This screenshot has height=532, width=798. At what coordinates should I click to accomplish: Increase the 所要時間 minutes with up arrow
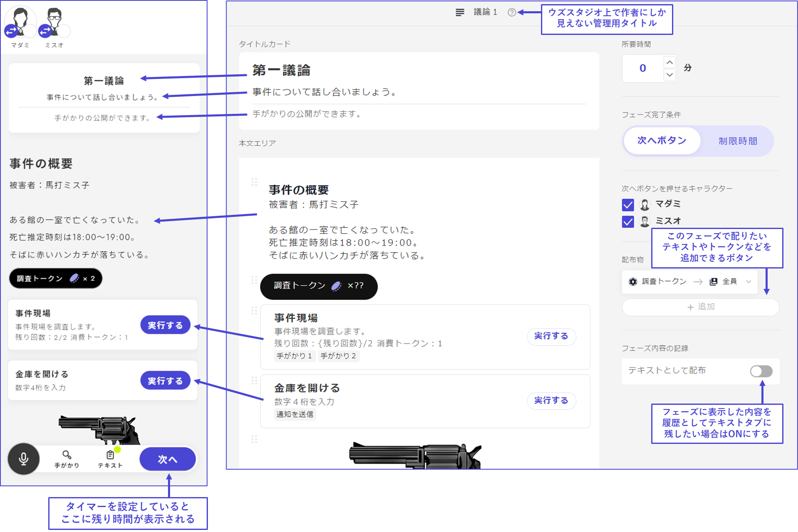pos(670,63)
